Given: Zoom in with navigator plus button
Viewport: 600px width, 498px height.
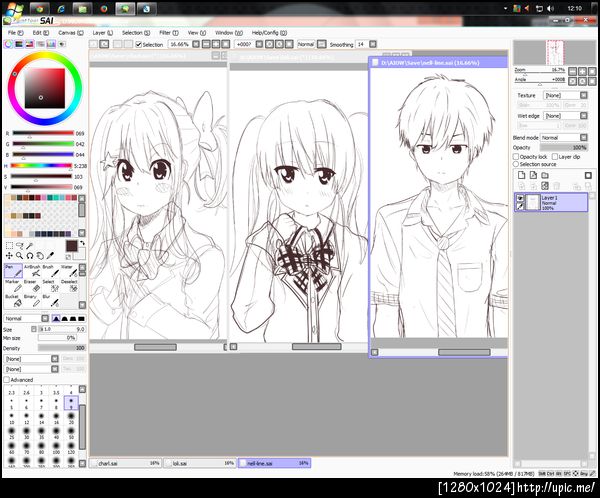Looking at the screenshot, I should [582, 71].
